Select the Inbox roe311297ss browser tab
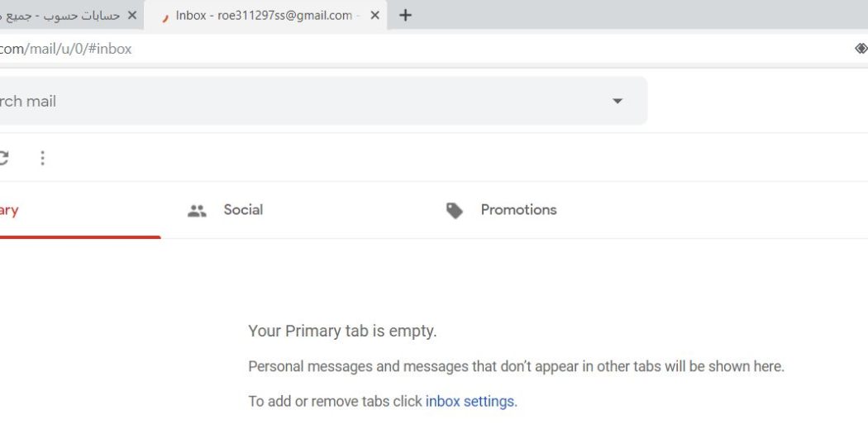Image resolution: width=868 pixels, height=434 pixels. click(265, 16)
